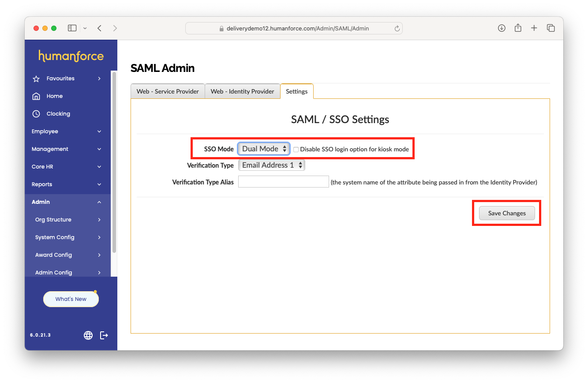Screen dimensions: 588x383
Task: Switch to Web - Identity Provider tab
Action: click(x=243, y=91)
